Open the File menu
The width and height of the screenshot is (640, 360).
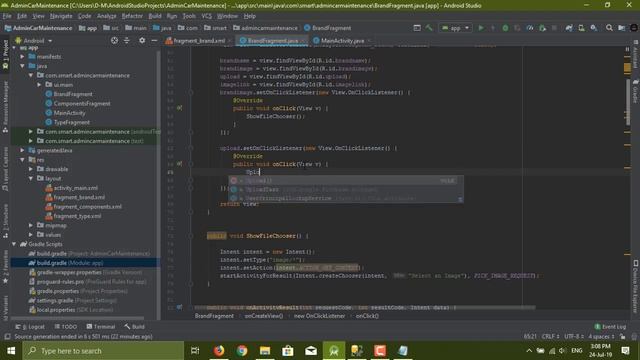(7, 16)
